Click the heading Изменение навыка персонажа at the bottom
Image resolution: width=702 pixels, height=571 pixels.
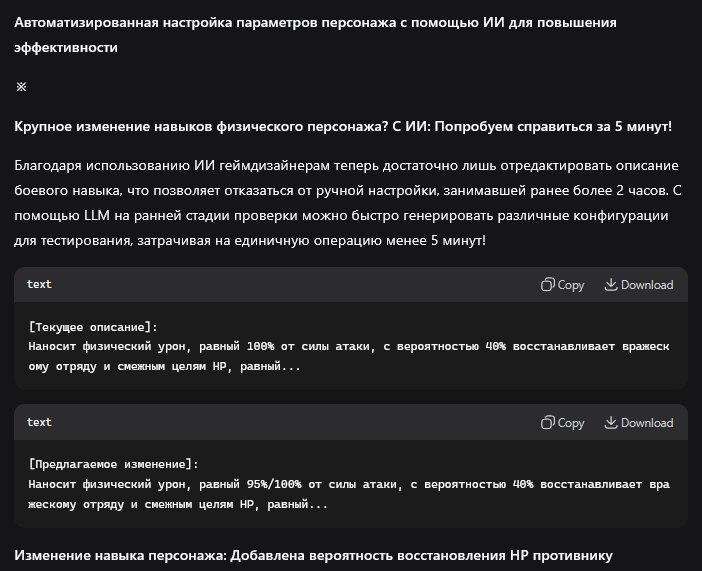pyautogui.click(x=313, y=556)
